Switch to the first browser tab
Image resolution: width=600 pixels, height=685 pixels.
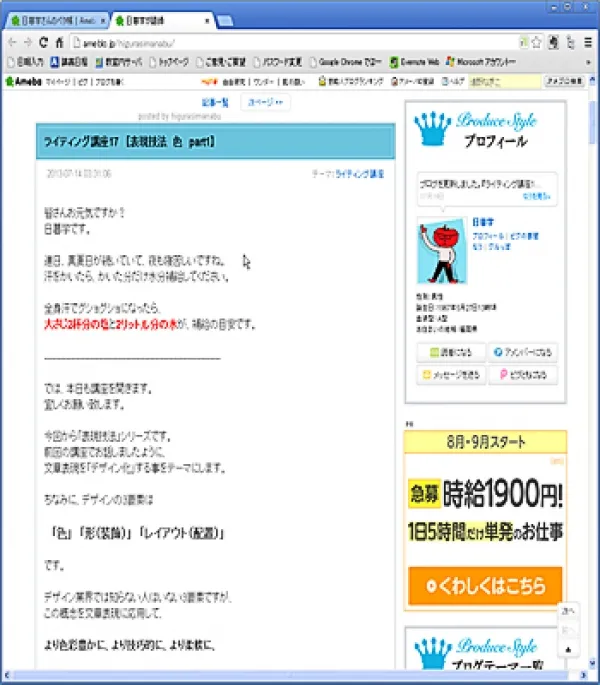[58, 21]
